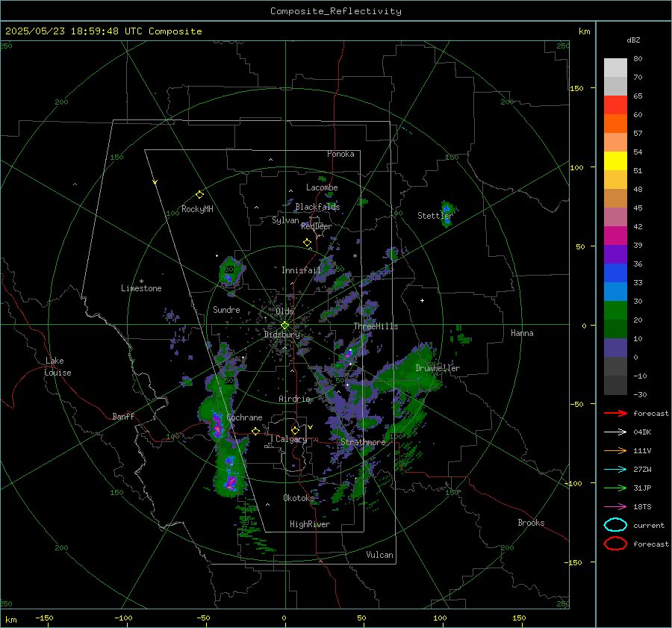Click the Composite_Reflectivity title
672x628 pixels.
point(336,11)
